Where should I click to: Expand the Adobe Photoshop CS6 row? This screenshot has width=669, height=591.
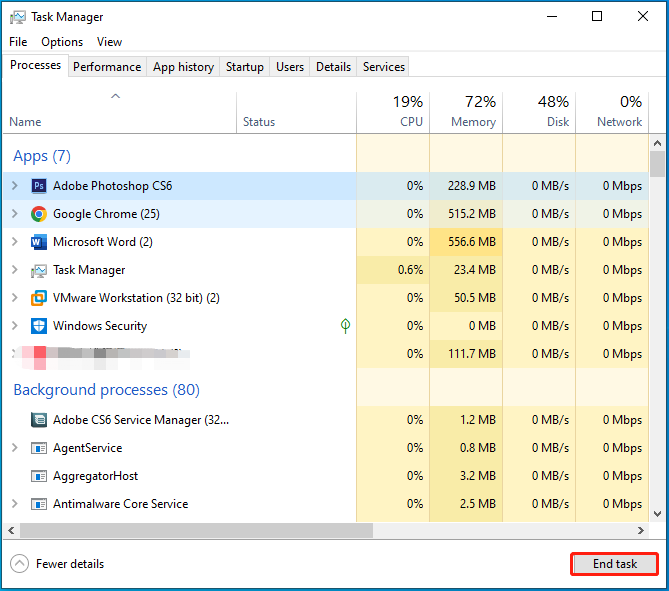pyautogui.click(x=15, y=186)
